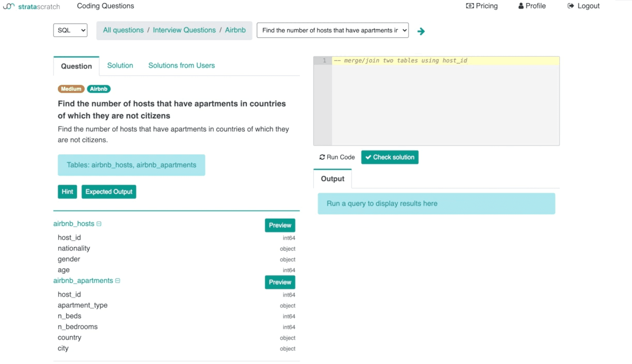
Task: Preview the airbnb_apartments table
Action: pyautogui.click(x=280, y=282)
